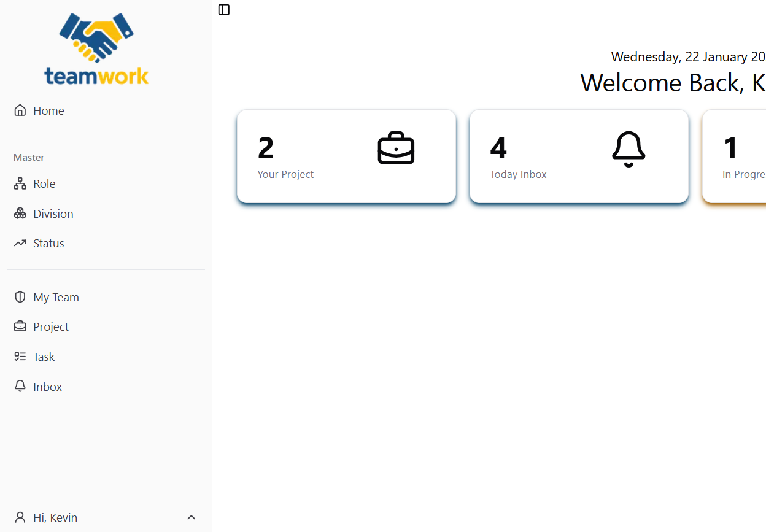766x532 pixels.
Task: Click the teamwork handshake logo
Action: click(96, 49)
